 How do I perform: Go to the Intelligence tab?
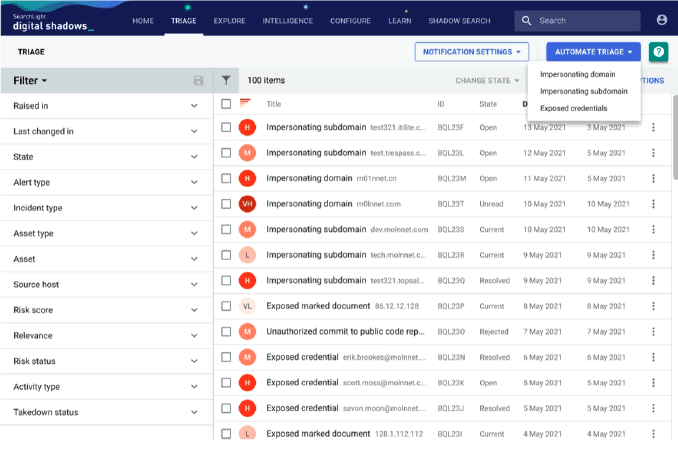click(288, 21)
